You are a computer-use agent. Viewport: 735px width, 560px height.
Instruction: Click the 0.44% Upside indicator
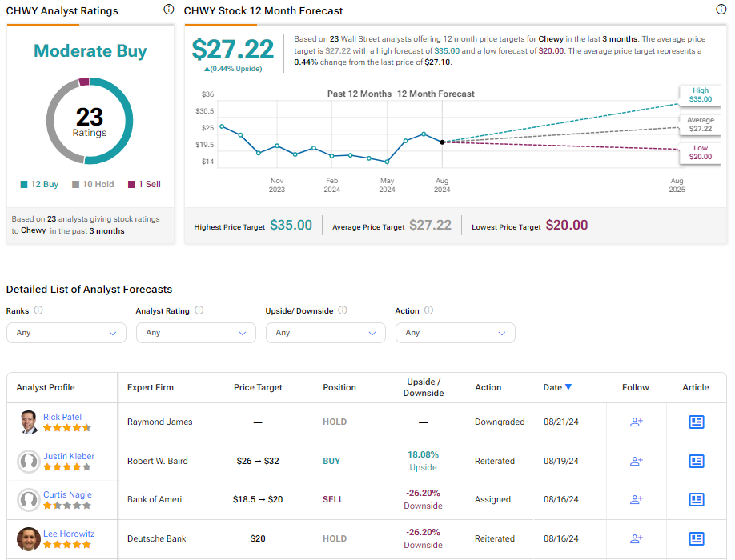tap(233, 69)
